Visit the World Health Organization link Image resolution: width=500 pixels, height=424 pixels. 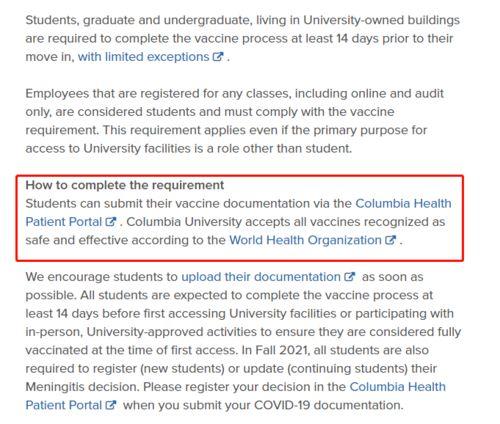(305, 240)
